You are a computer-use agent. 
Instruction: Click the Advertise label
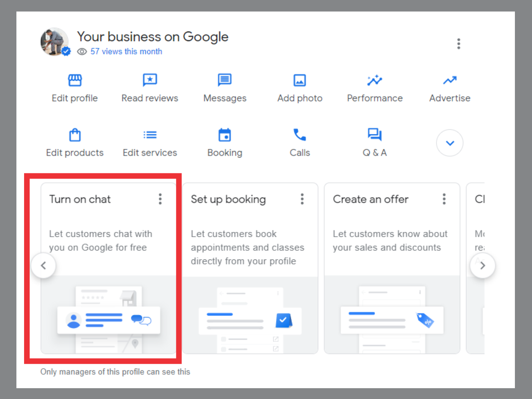(450, 98)
